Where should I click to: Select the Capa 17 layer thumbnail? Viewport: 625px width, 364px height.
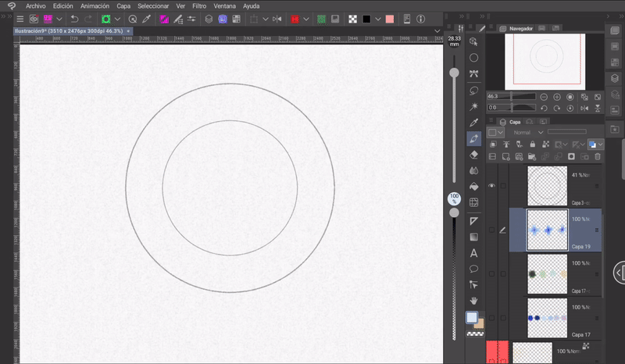click(546, 318)
